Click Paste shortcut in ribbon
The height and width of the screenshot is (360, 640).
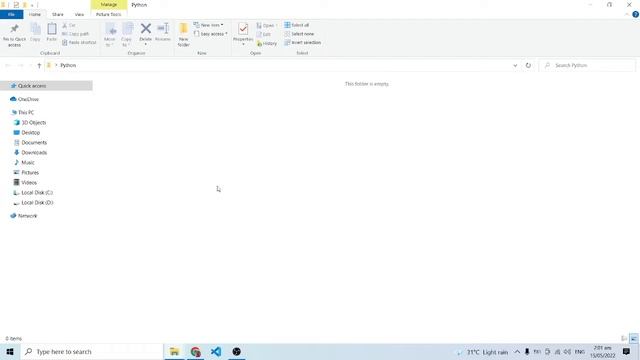click(x=79, y=42)
